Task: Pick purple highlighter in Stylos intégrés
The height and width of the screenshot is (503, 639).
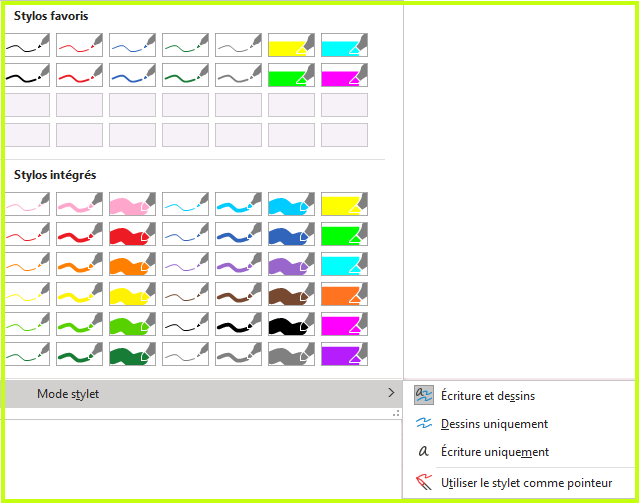Action: 344,354
